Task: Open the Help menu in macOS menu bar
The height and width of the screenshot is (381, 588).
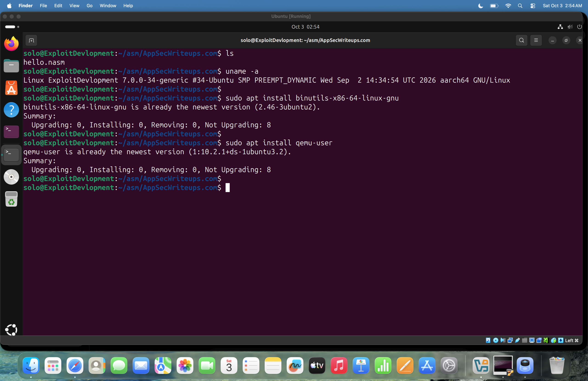Action: (128, 6)
